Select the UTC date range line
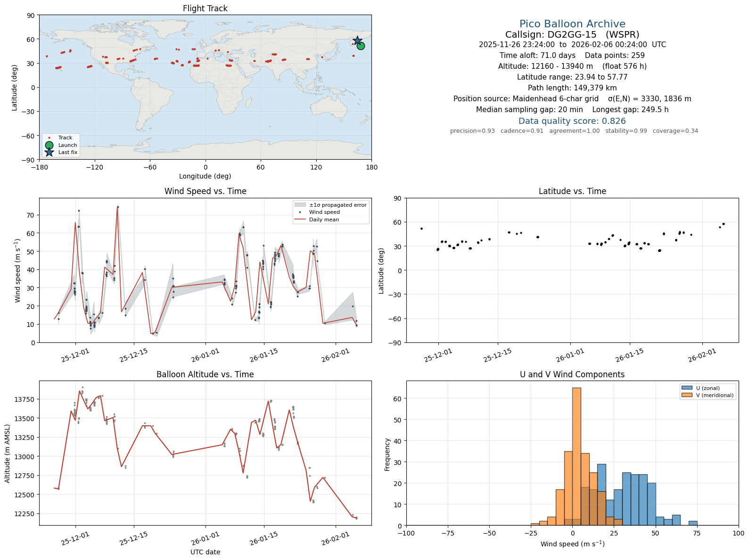This screenshot has width=749, height=560. click(572, 45)
